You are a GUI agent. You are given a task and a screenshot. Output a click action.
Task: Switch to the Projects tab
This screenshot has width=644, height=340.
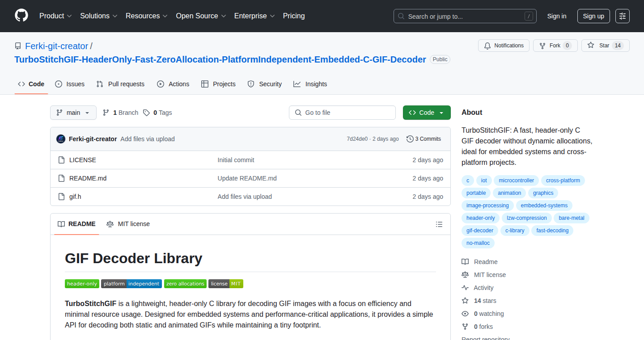[x=218, y=84]
